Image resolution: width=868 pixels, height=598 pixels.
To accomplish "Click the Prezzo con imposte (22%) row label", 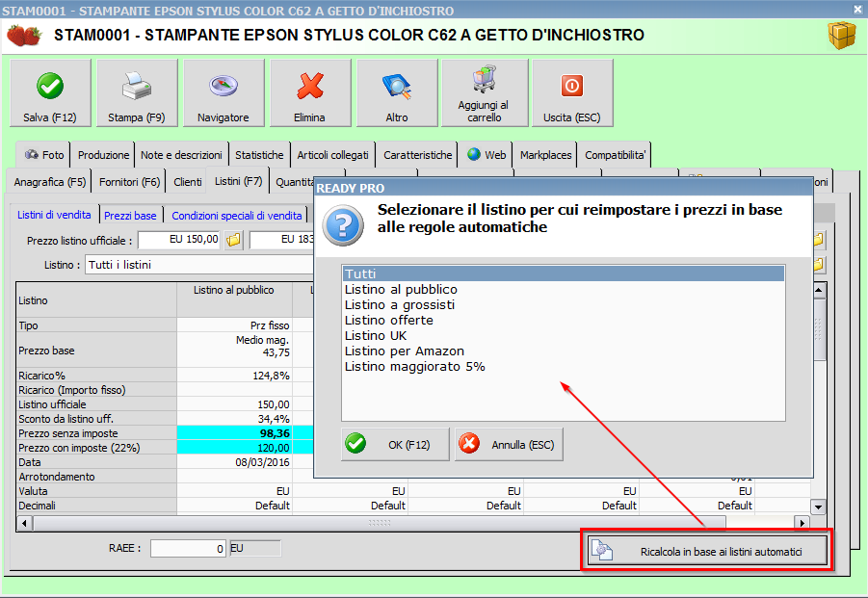I will click(79, 448).
